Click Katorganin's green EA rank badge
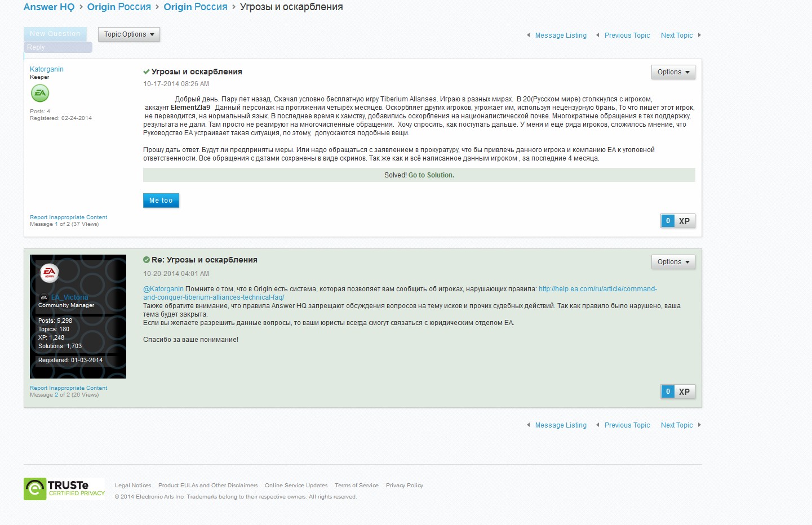Screen dimensions: 812x525 [40, 93]
